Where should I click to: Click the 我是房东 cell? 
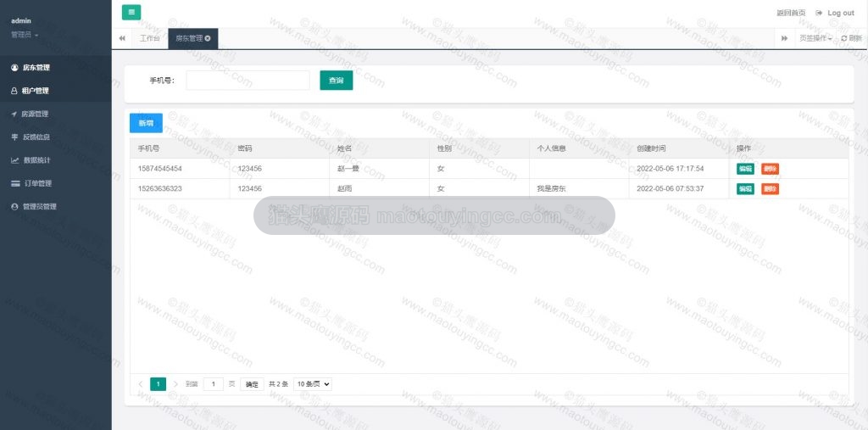click(x=579, y=188)
